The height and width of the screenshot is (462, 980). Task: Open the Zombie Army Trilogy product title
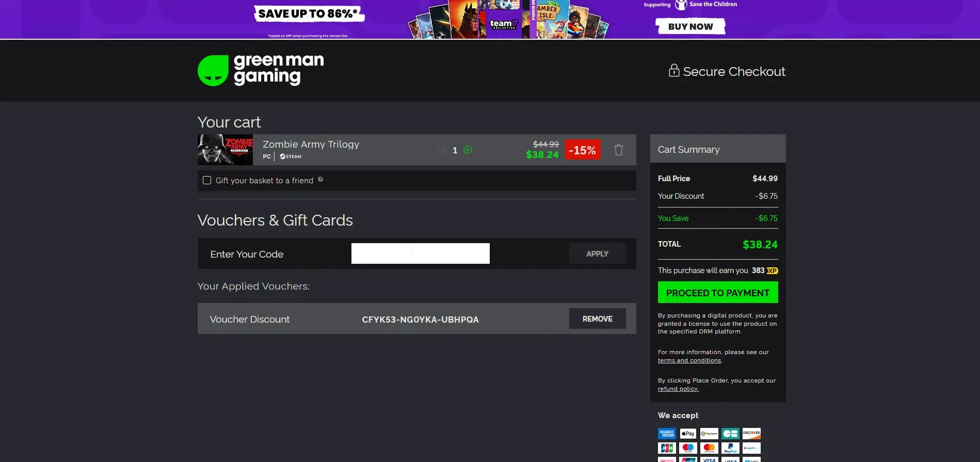point(311,144)
